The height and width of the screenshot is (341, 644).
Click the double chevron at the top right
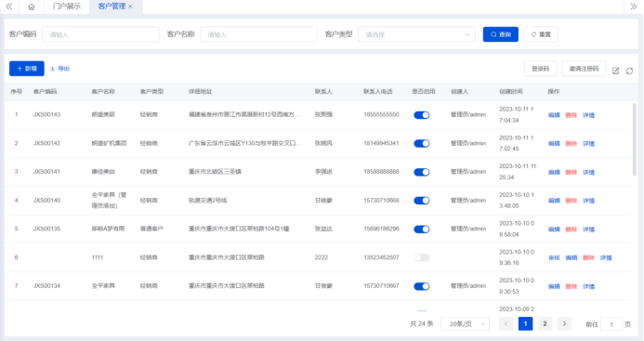pos(634,7)
